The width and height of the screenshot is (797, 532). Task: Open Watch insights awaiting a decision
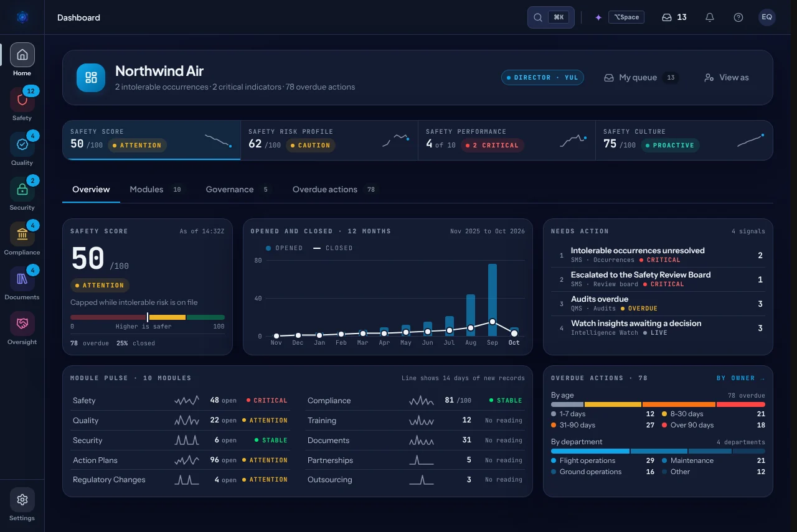[x=658, y=328]
